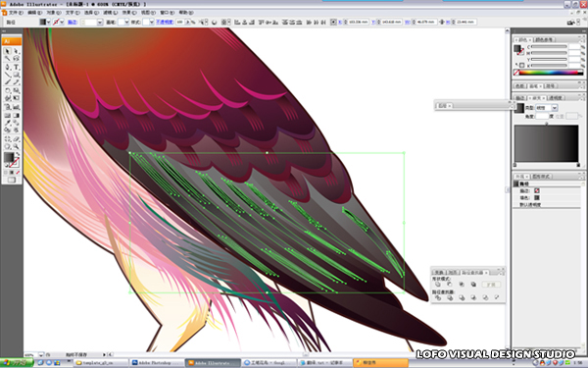The width and height of the screenshot is (588, 368).
Task: Switch to the 透明度 (Transparency) panel tab
Action: [x=556, y=97]
